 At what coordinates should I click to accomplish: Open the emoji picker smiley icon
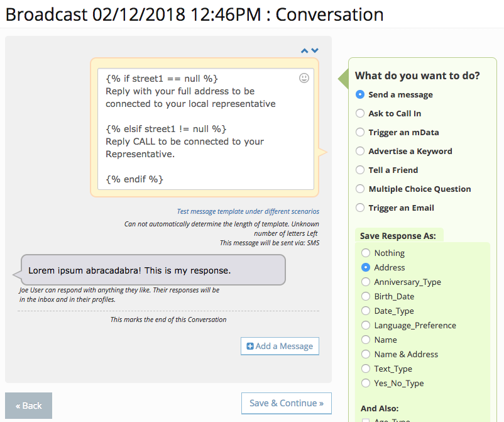304,78
